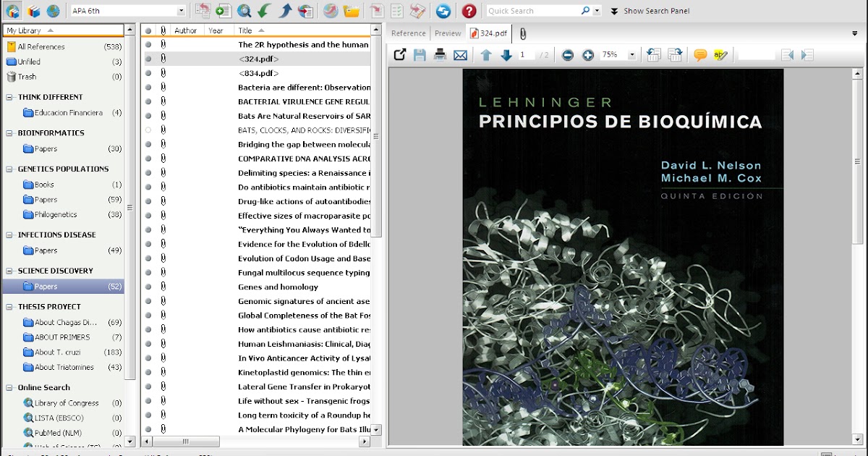Go to next PDF page down arrow
Viewport: 868px width, 456px height.
coord(506,55)
